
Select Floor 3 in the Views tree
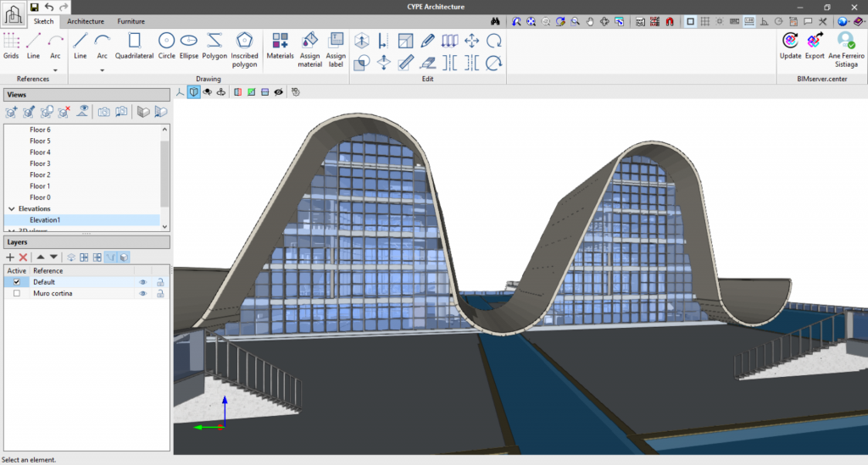[40, 163]
